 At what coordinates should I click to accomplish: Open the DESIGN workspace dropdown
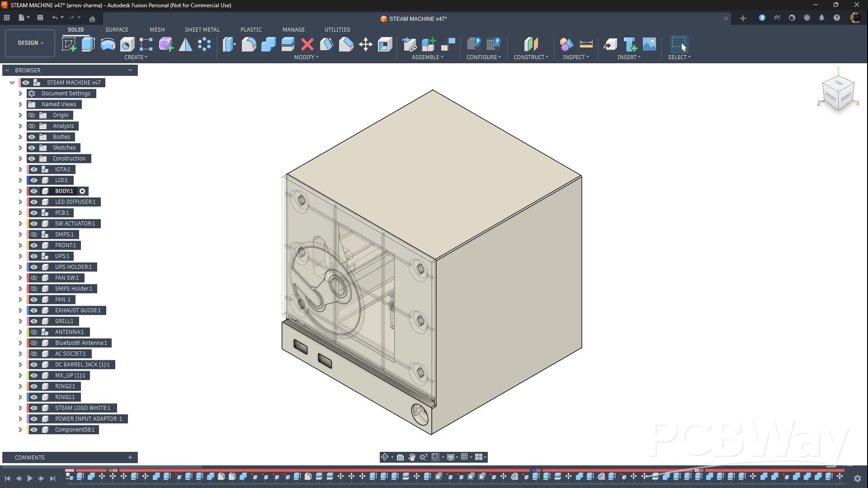30,43
